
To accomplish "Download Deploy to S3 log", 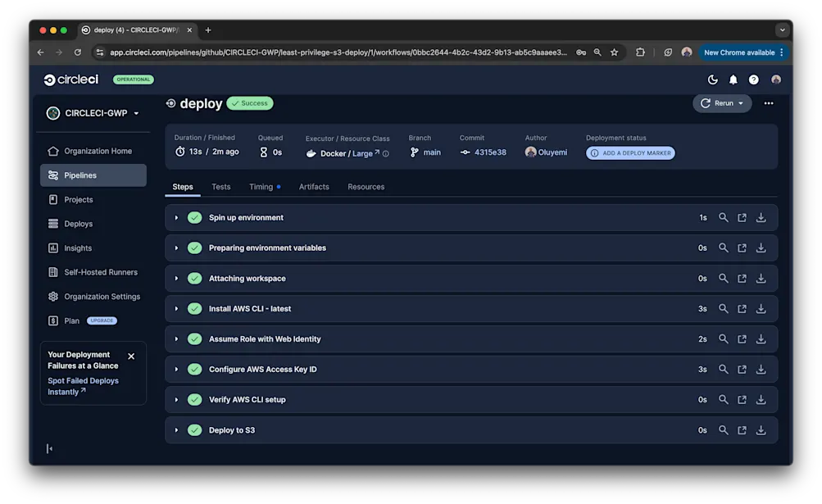I will tap(761, 430).
